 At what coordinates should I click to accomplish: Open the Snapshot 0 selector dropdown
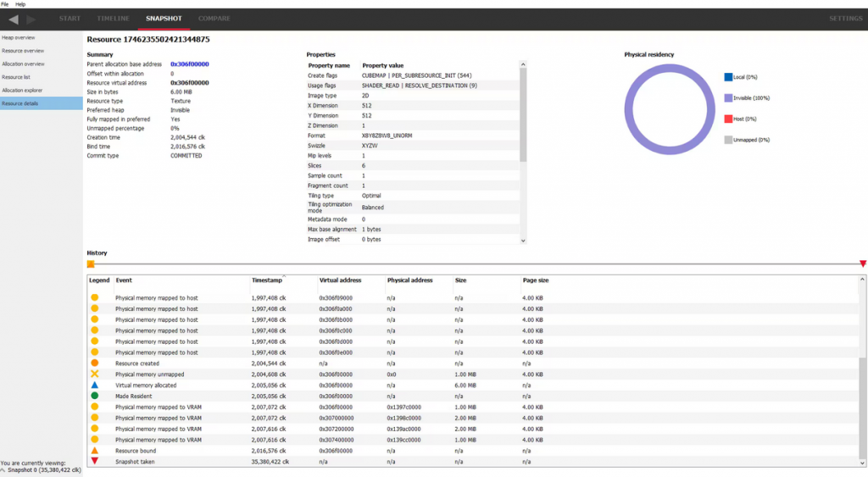pos(42,471)
